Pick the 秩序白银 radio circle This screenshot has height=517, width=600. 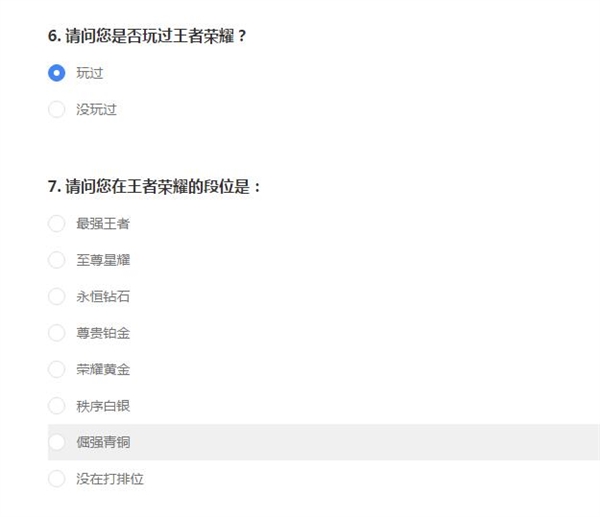56,406
